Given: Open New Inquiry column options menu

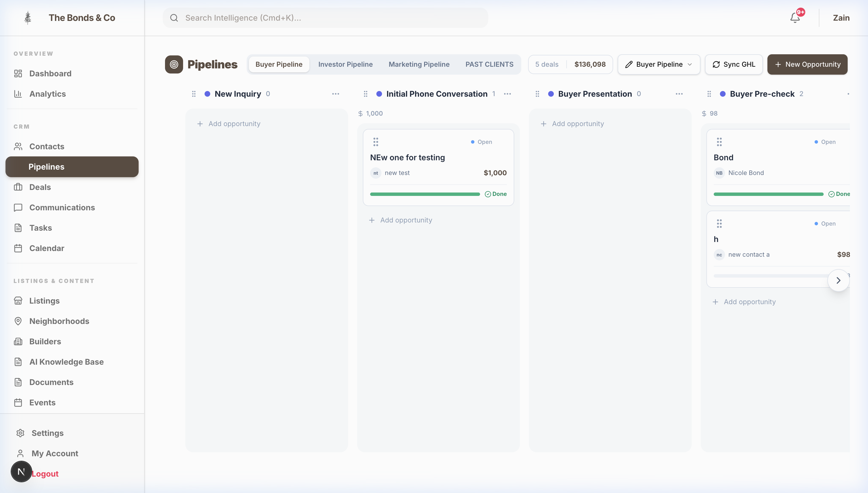Looking at the screenshot, I should point(335,94).
